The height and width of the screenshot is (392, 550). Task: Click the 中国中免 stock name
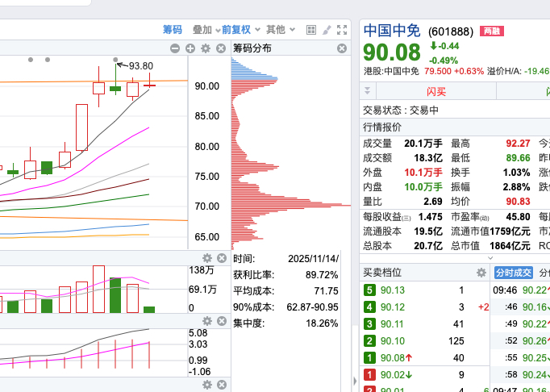[x=392, y=31]
